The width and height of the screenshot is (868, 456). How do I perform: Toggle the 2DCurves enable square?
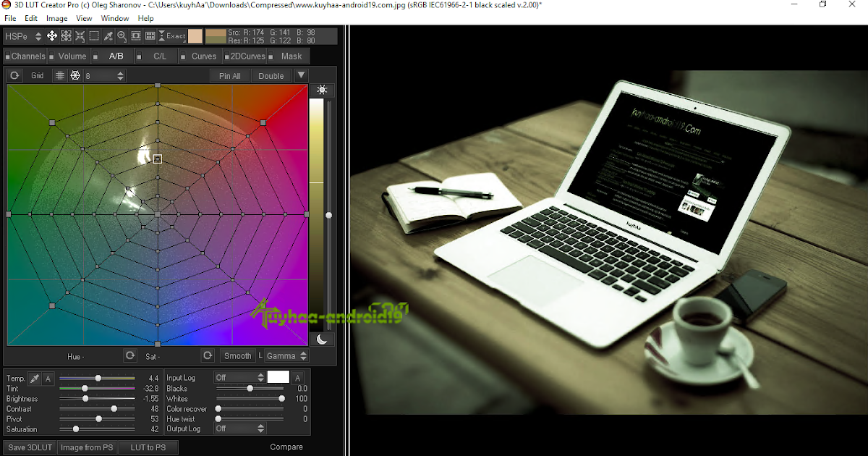click(226, 56)
